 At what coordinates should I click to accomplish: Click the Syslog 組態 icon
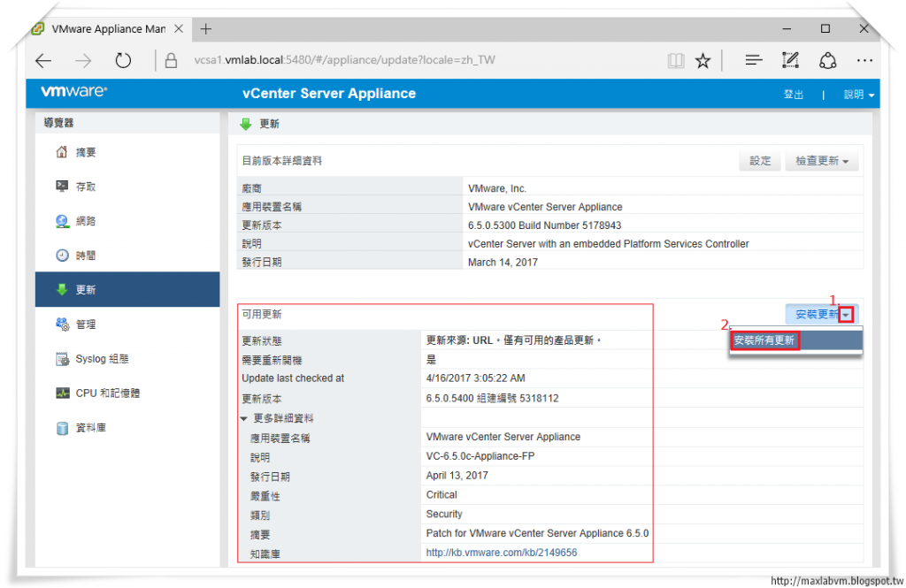pyautogui.click(x=62, y=359)
